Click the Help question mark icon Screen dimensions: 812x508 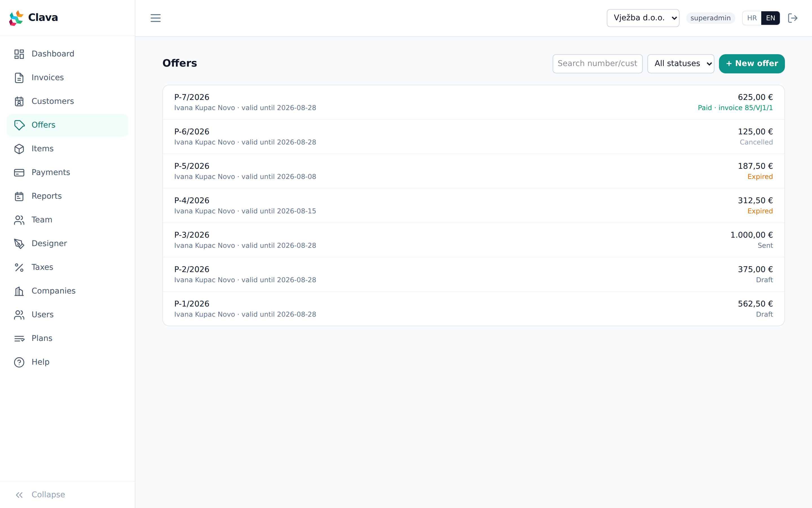[x=19, y=362]
